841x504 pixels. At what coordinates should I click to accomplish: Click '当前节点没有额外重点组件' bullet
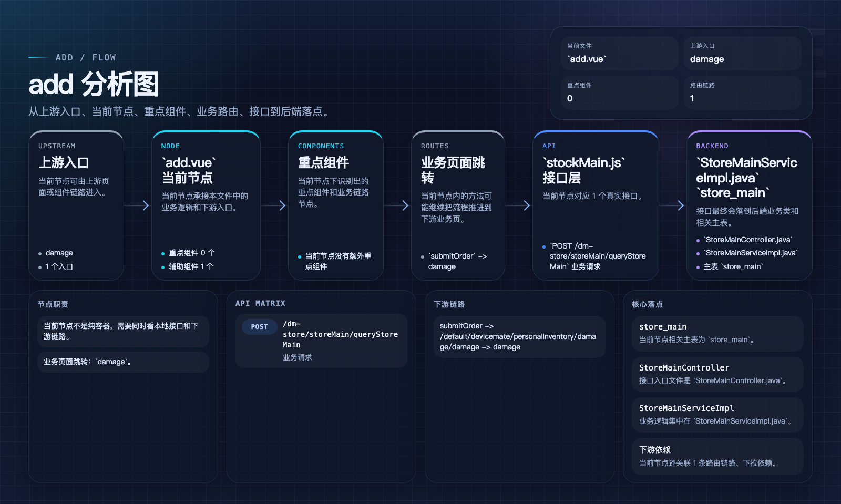[338, 261]
